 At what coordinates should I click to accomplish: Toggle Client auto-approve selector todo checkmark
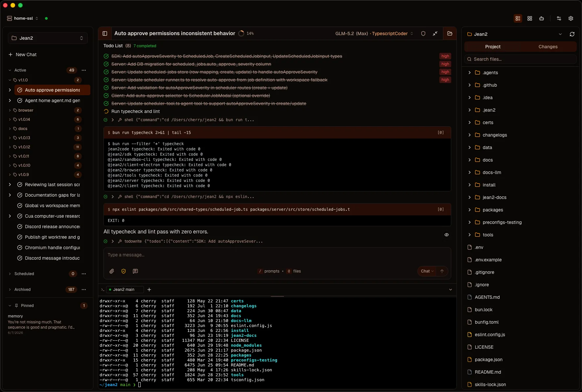click(106, 96)
